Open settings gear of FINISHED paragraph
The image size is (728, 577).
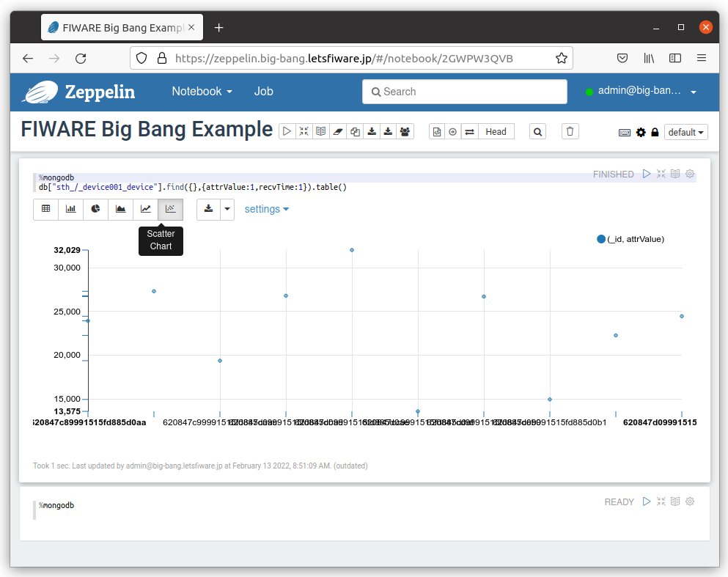click(690, 174)
